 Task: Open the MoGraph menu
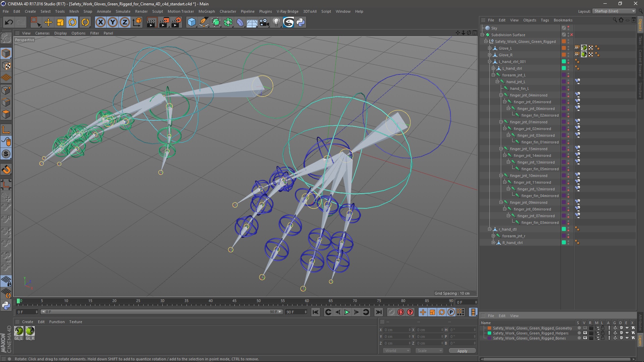point(206,11)
